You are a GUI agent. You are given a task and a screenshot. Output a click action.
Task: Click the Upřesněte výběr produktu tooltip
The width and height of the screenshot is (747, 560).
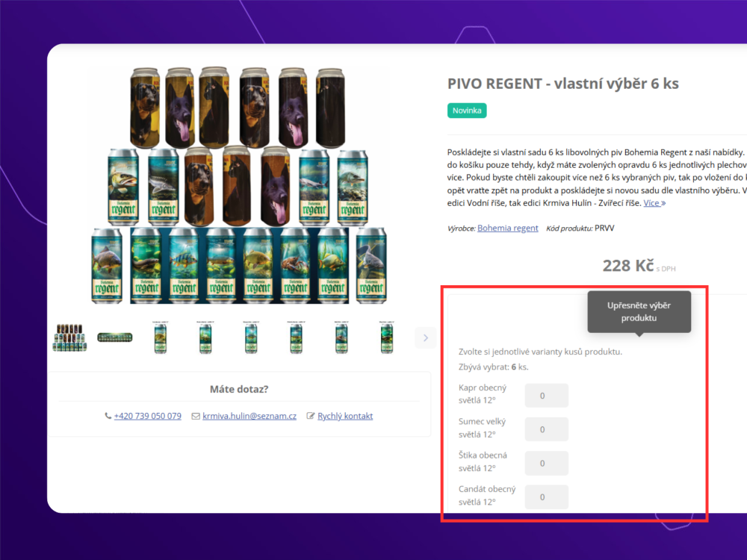tap(639, 312)
